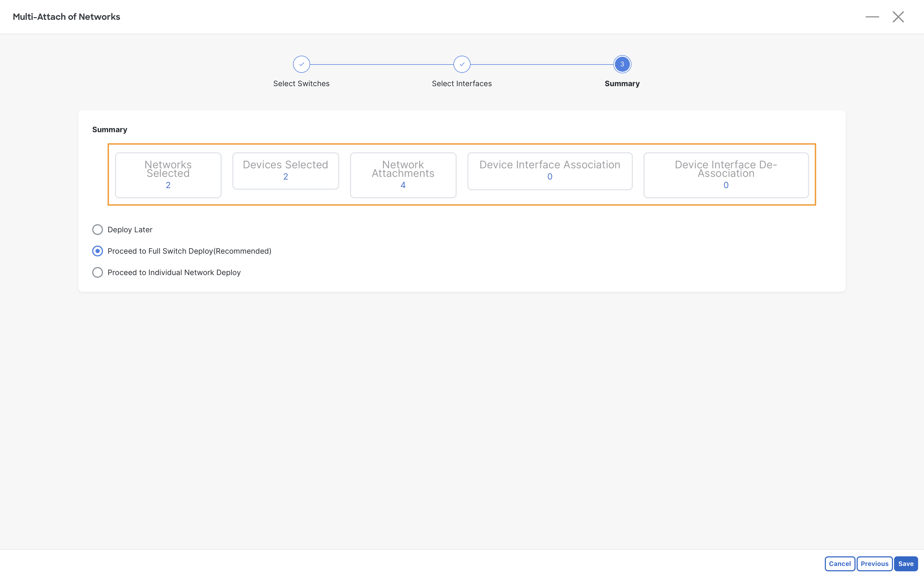Choose Proceed to Full Switch Deploy radio
Screen dimensions: 924x578
(x=97, y=251)
